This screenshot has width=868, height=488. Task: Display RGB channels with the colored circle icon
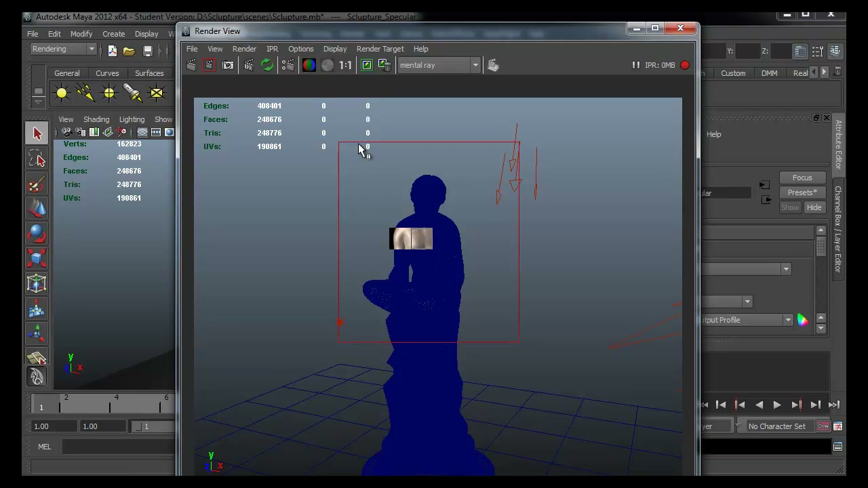click(x=309, y=65)
